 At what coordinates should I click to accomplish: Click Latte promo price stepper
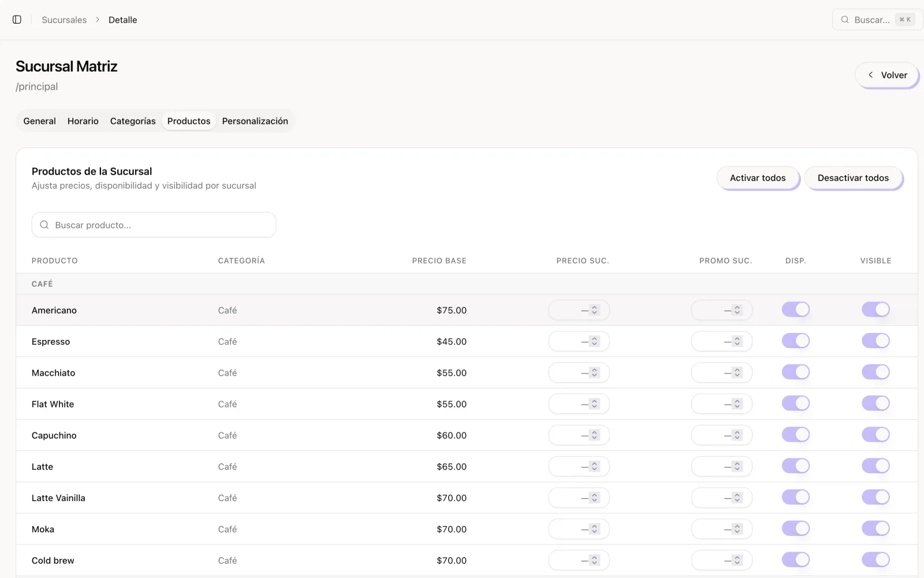pyautogui.click(x=737, y=466)
